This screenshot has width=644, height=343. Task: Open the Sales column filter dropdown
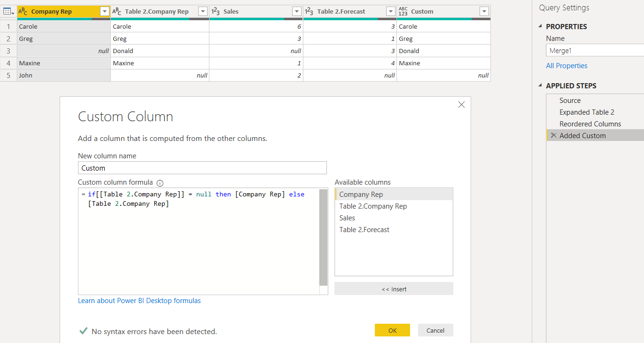click(297, 11)
